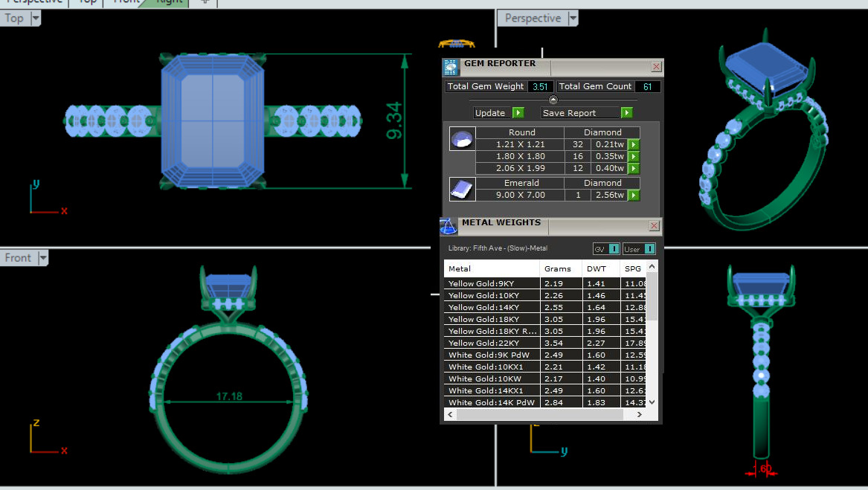The height and width of the screenshot is (490, 868).
Task: Select the Emerald gem shape icon
Action: click(x=462, y=190)
